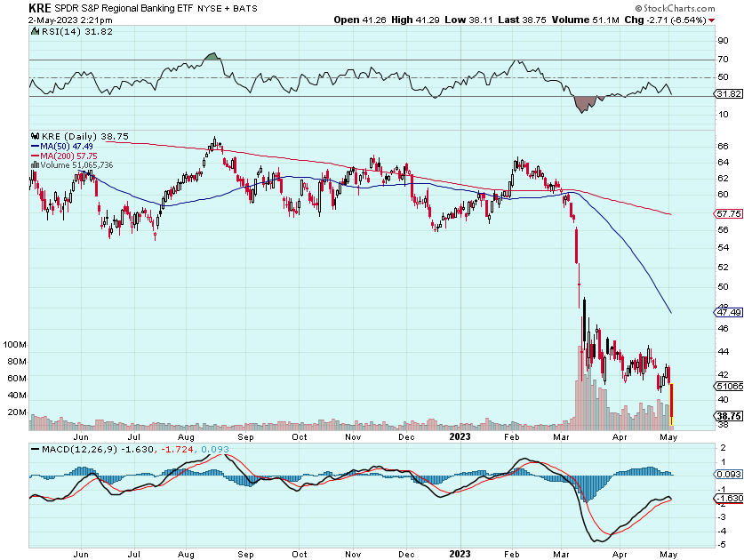Screen dimensions: 744x560
Task: Click the KRE ticker symbol in the header
Action: point(40,9)
